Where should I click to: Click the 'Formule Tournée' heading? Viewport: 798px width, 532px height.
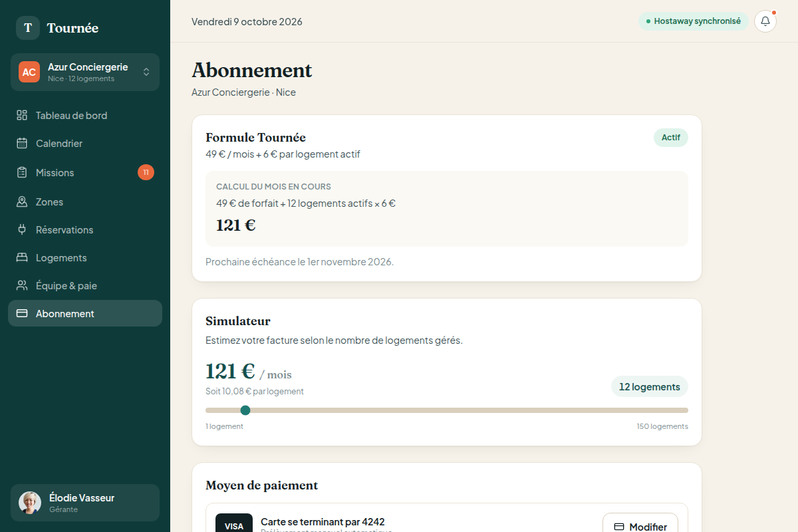[x=255, y=138]
